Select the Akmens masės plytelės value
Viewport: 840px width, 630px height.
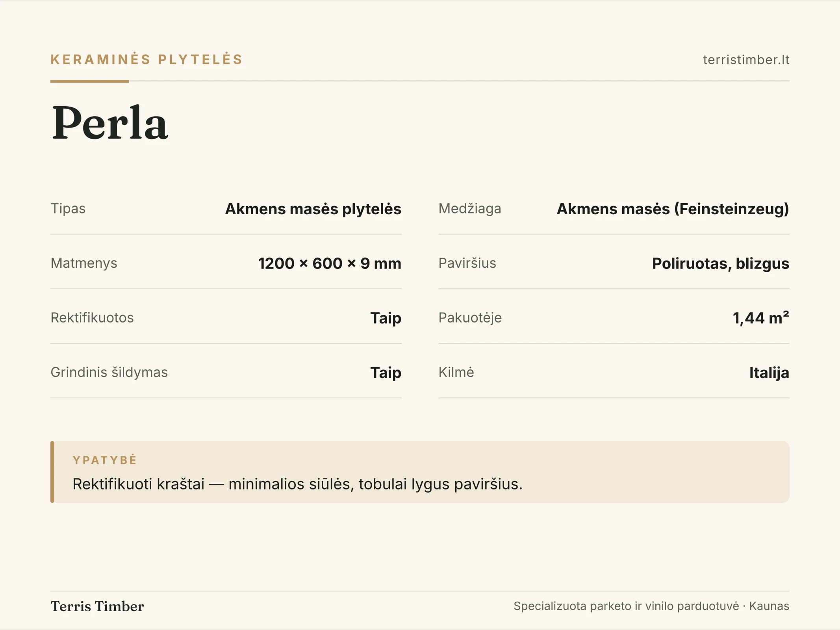(x=313, y=209)
